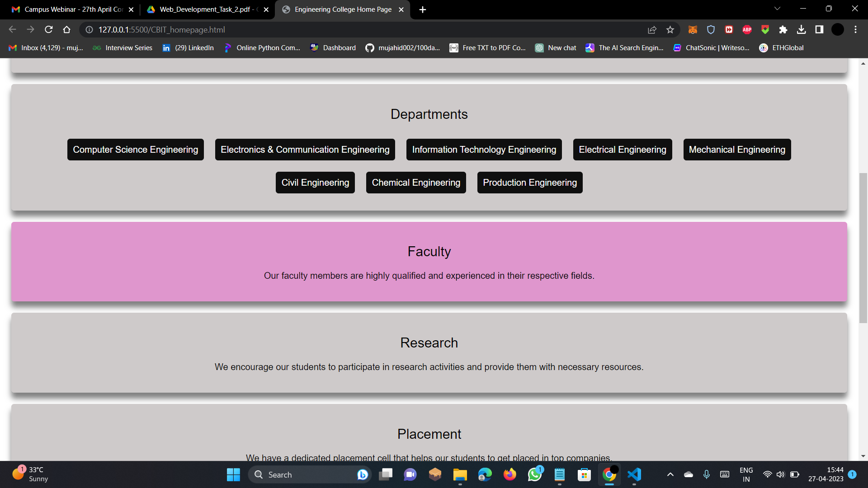Screen dimensions: 868x488
Task: Open the tab search dropdown
Action: click(x=777, y=8)
